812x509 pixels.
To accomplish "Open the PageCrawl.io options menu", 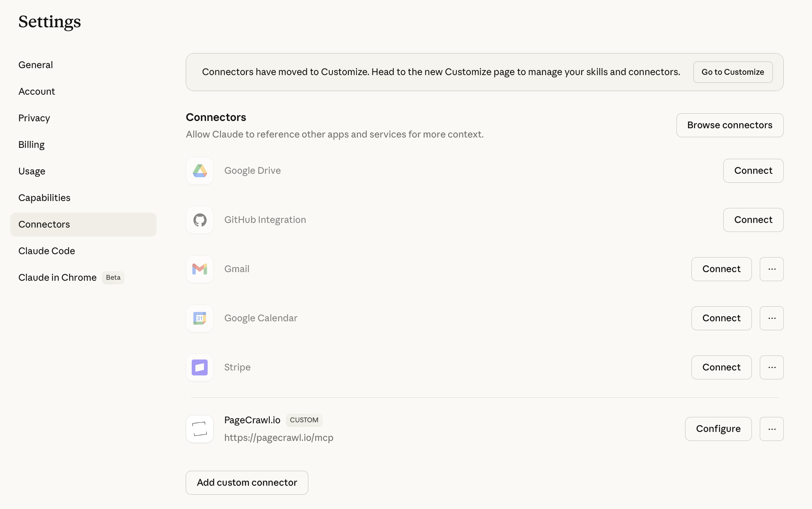I will pos(771,429).
